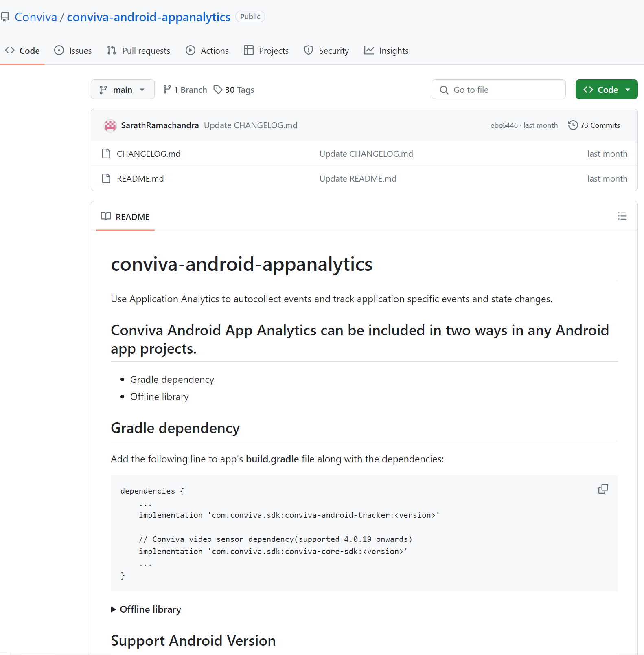
Task: Click the CHANGELOG.md file icon
Action: point(106,154)
